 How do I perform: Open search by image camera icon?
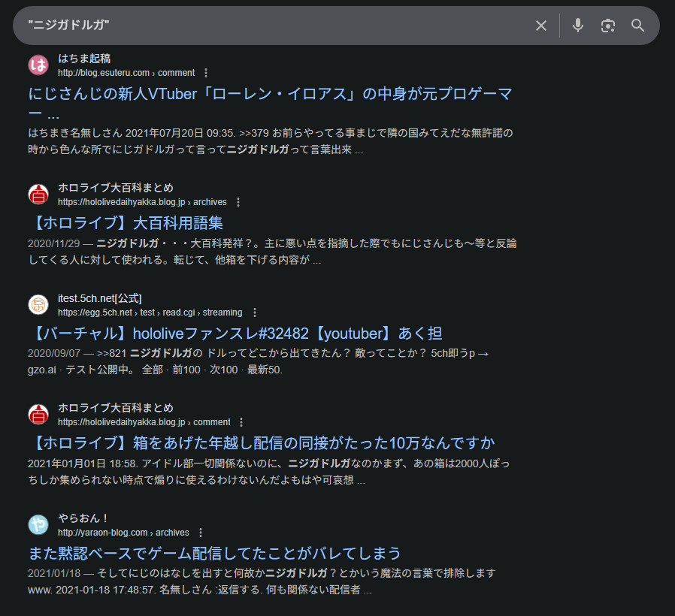tap(607, 26)
